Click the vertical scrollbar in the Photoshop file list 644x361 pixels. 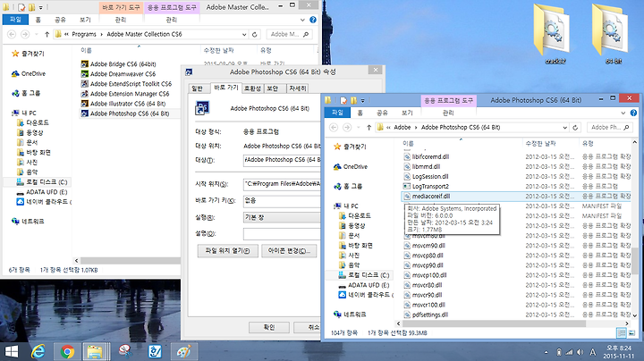(x=634, y=261)
